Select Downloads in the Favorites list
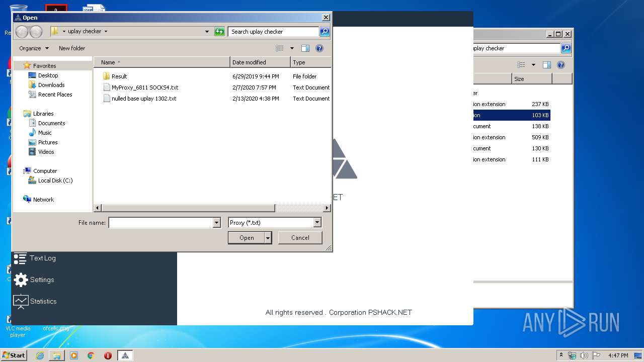The image size is (644, 362). [51, 85]
